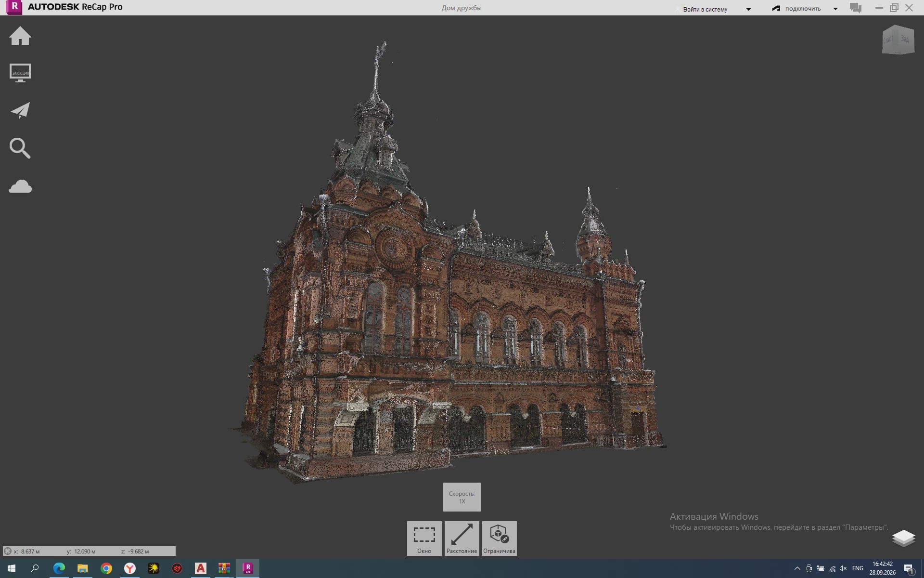Click the ViewCube navigation cube

[898, 40]
